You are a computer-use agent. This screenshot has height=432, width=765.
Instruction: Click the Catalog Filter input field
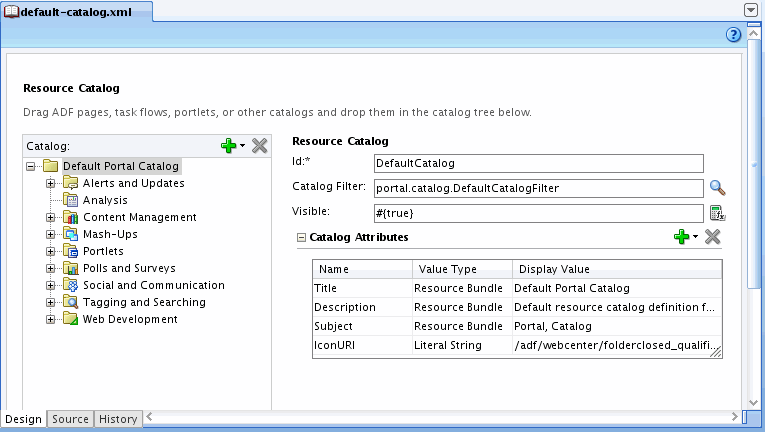tap(539, 188)
